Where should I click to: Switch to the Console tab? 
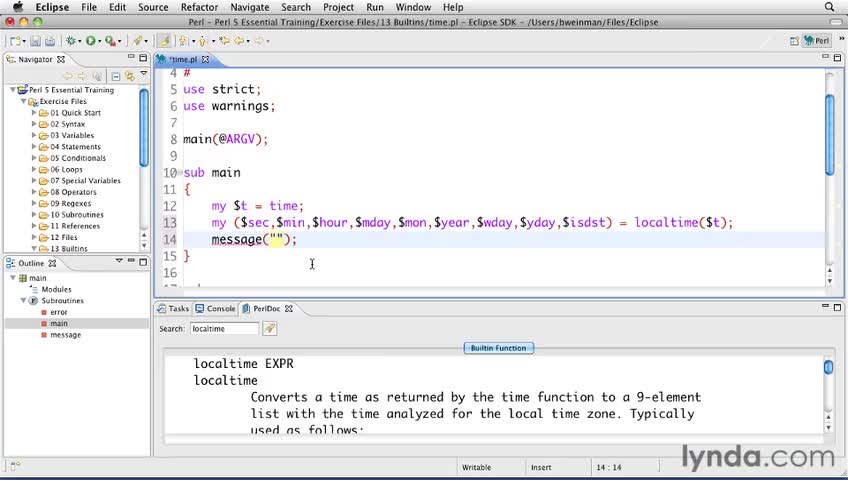[215, 308]
